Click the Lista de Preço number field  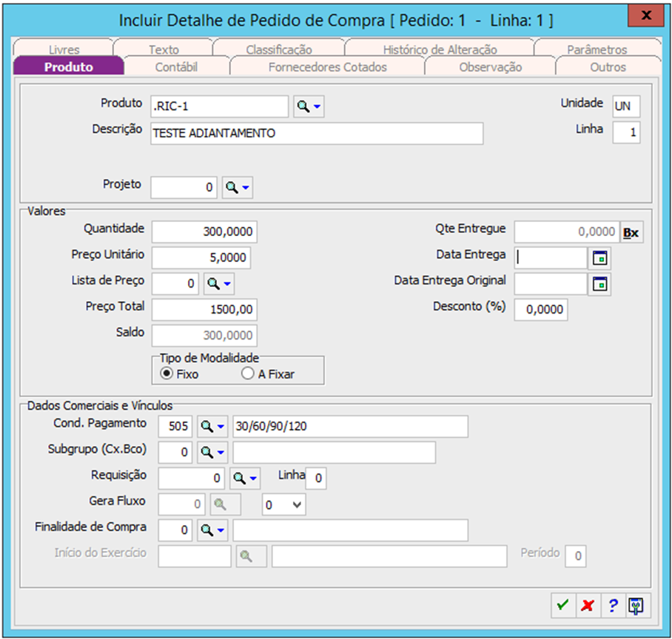(x=175, y=283)
